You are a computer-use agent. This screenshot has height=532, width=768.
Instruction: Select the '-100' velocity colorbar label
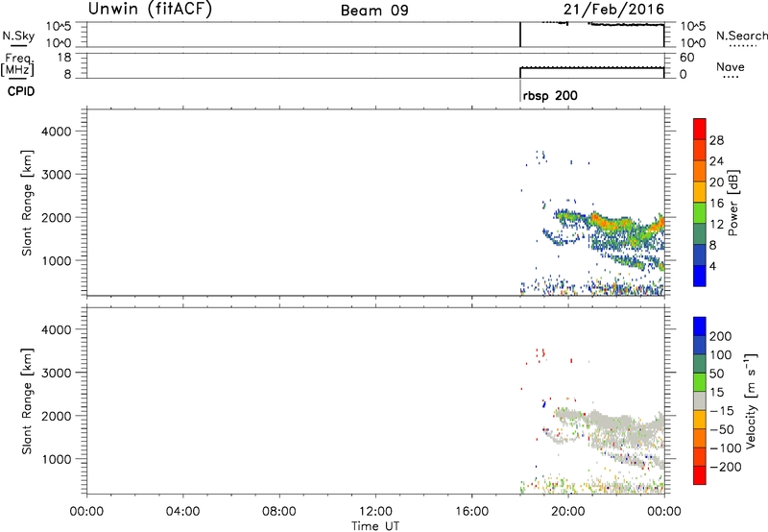pyautogui.click(x=726, y=448)
